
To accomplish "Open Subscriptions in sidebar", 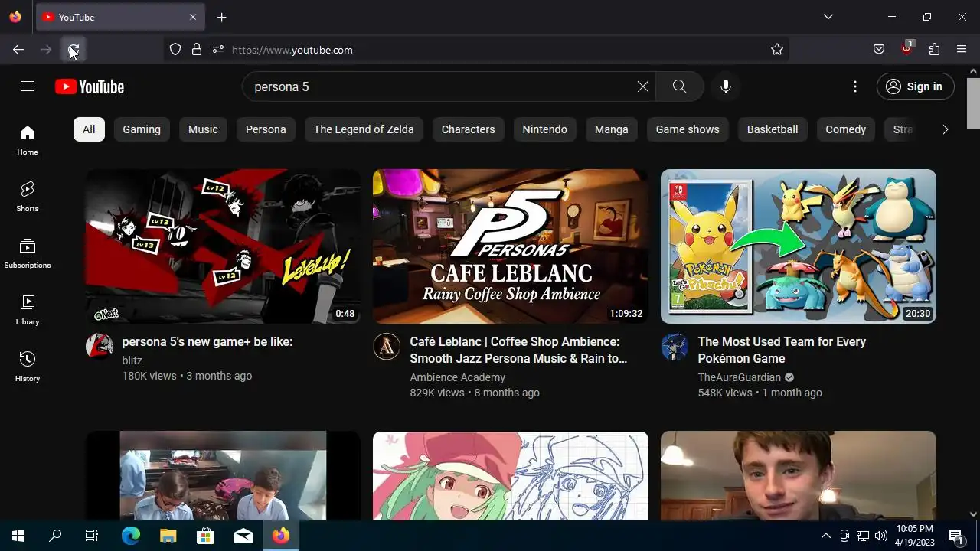I will [x=28, y=253].
